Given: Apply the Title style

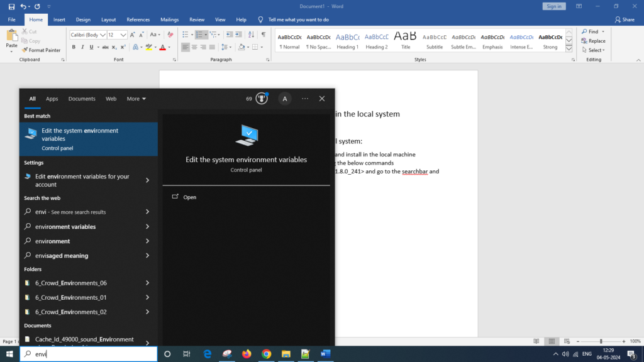Looking at the screenshot, I should [x=406, y=41].
